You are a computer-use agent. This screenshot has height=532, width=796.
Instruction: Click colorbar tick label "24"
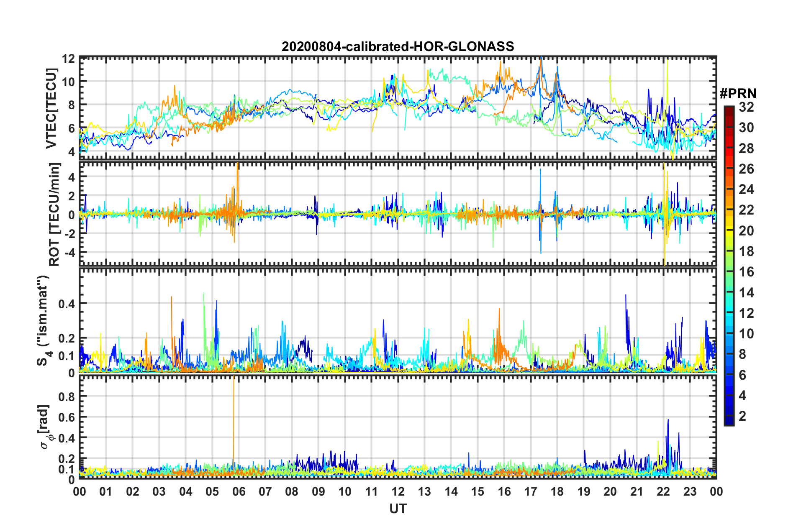coord(746,189)
